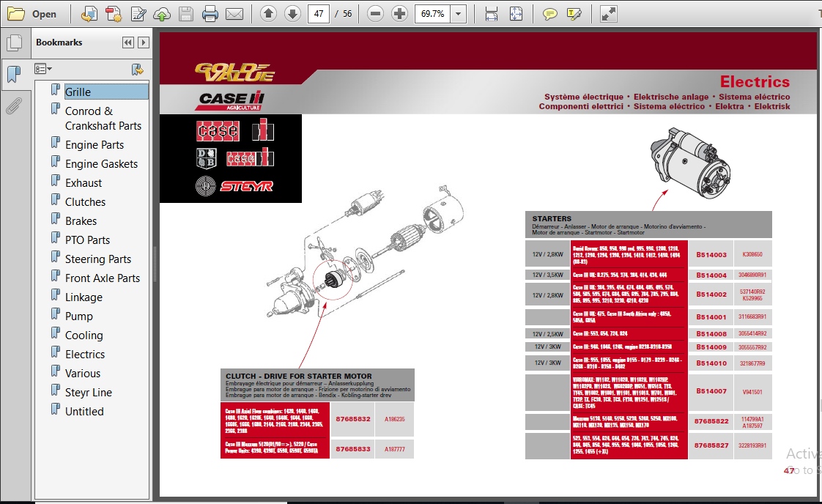Click part number B514001 in starters table

[711, 316]
